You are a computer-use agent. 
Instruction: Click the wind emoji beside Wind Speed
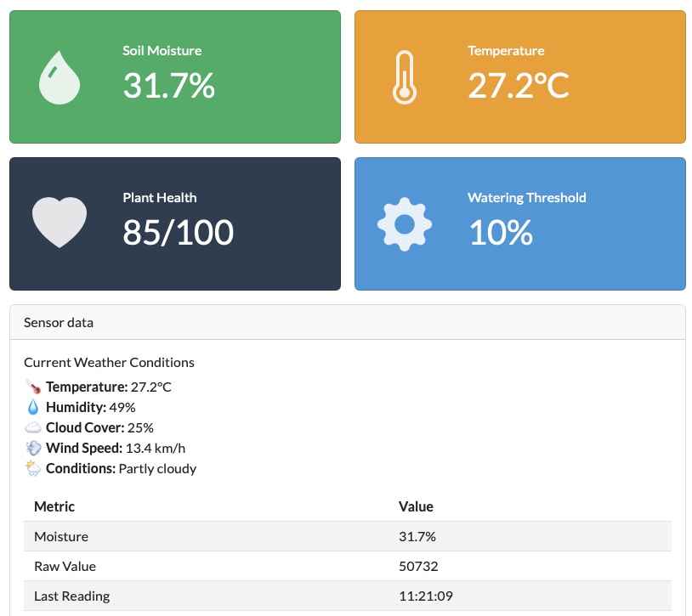pos(33,449)
